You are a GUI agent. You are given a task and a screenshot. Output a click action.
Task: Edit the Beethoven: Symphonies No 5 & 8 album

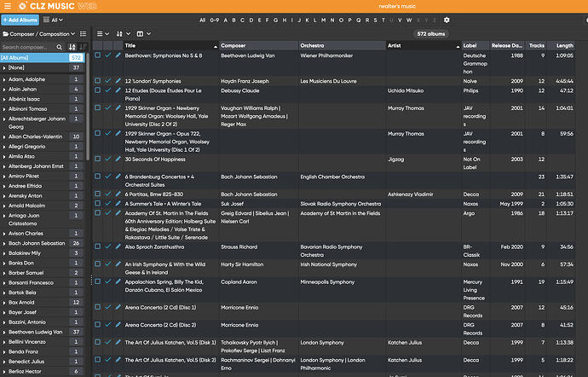(118, 55)
